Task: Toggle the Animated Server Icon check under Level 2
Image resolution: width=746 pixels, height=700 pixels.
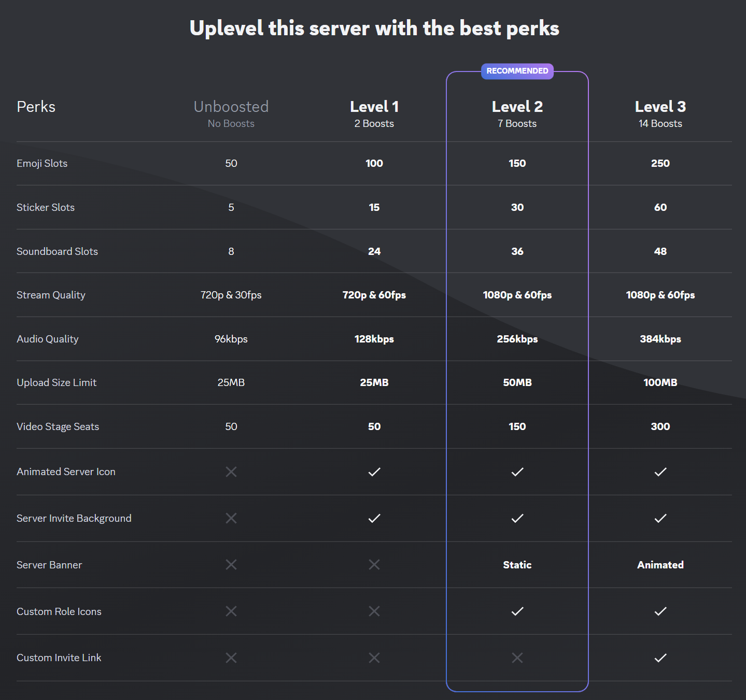Action: pyautogui.click(x=517, y=472)
